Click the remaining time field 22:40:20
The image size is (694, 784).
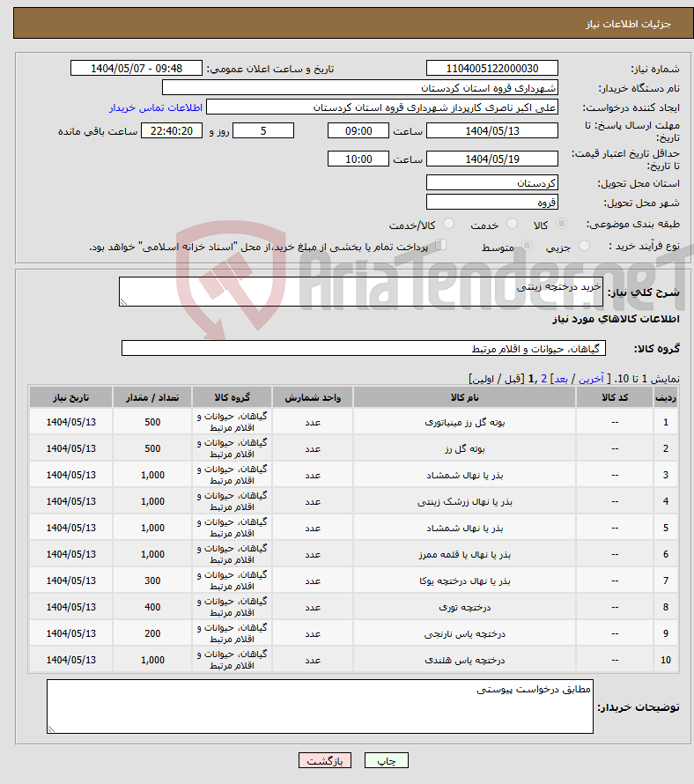coord(172,131)
